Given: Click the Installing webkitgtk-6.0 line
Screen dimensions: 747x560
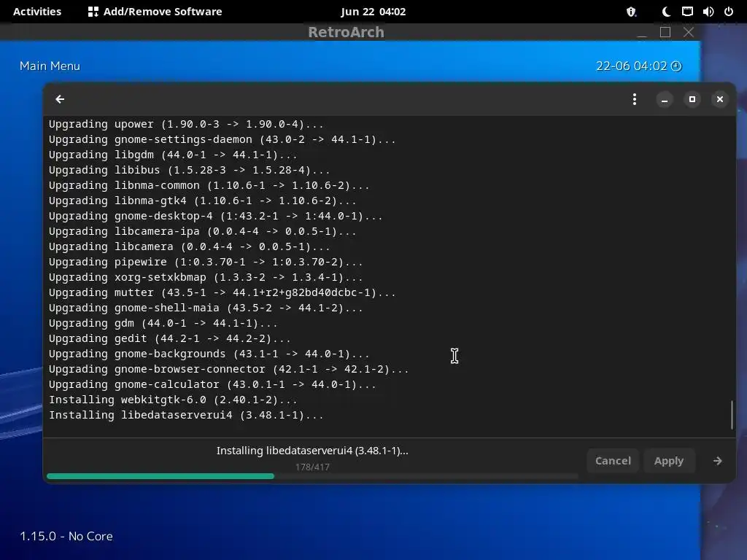Looking at the screenshot, I should point(173,400).
